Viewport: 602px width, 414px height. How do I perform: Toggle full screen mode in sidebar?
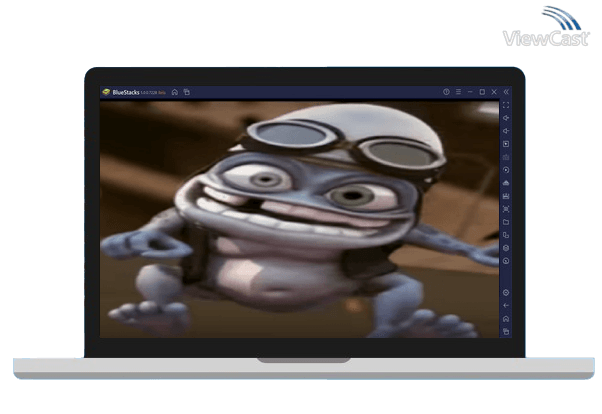click(506, 105)
